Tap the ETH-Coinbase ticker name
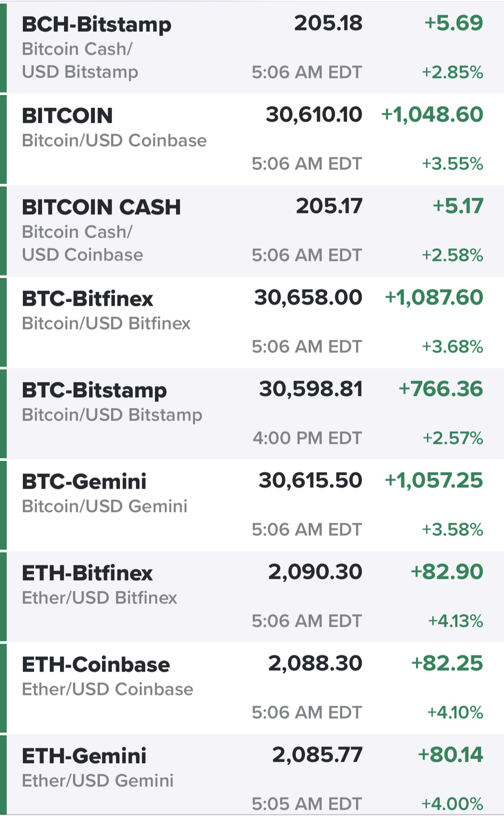Viewport: 504px width, 816px height. [x=96, y=664]
